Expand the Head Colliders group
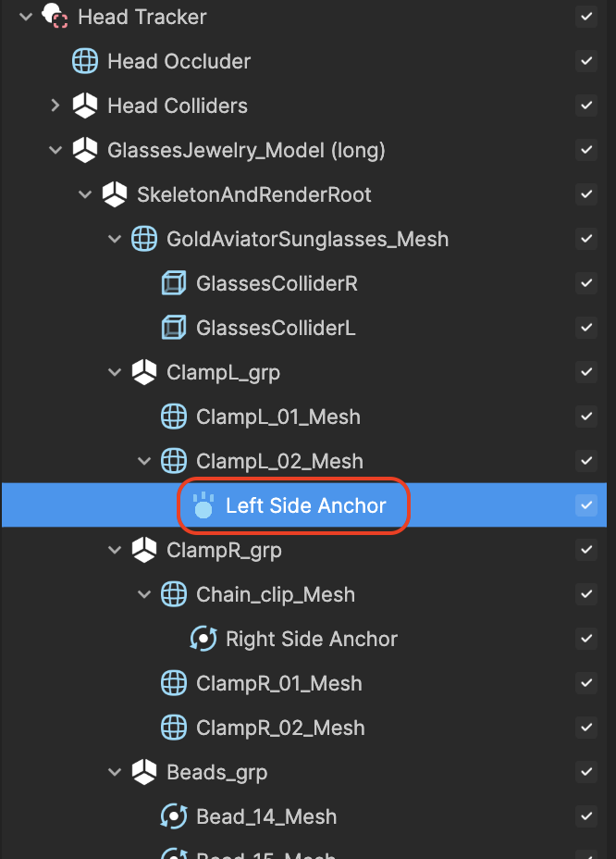This screenshot has height=859, width=616. (55, 106)
